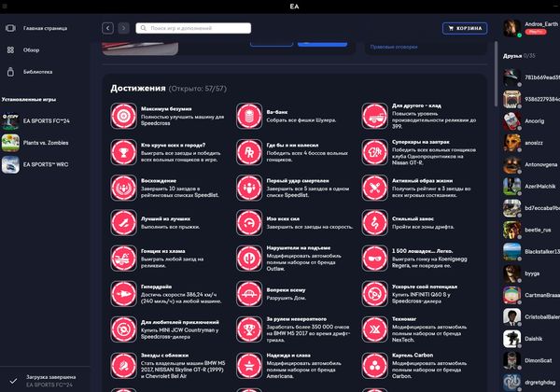Open friend anosizz profile
Image resolution: width=560 pixels, height=392 pixels.
pos(531,143)
